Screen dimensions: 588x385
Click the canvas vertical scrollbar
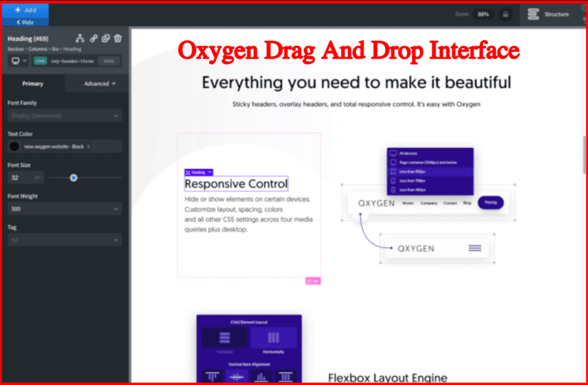584,154
